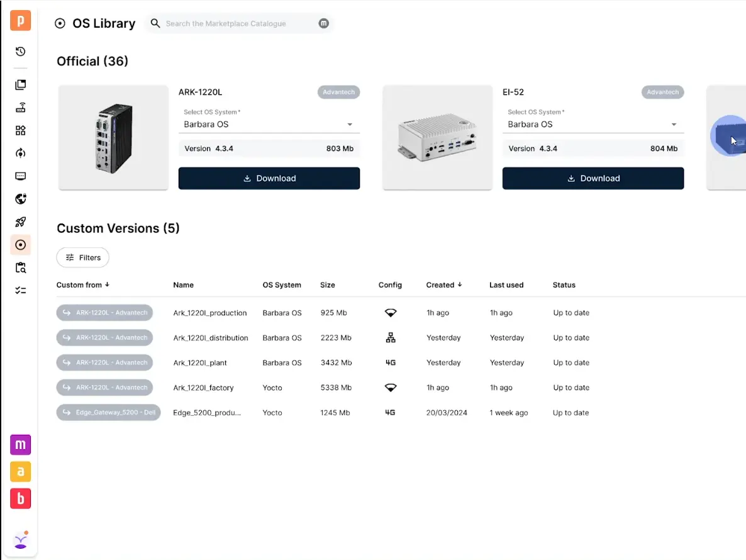The width and height of the screenshot is (746, 560).
Task: Open the router devices icon in sidebar
Action: [x=21, y=108]
